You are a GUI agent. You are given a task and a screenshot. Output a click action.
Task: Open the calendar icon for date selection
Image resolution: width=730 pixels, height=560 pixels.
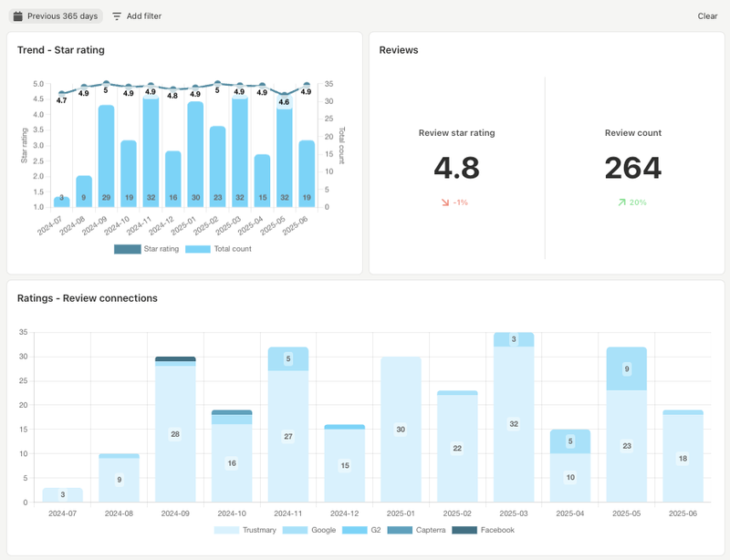click(x=16, y=16)
